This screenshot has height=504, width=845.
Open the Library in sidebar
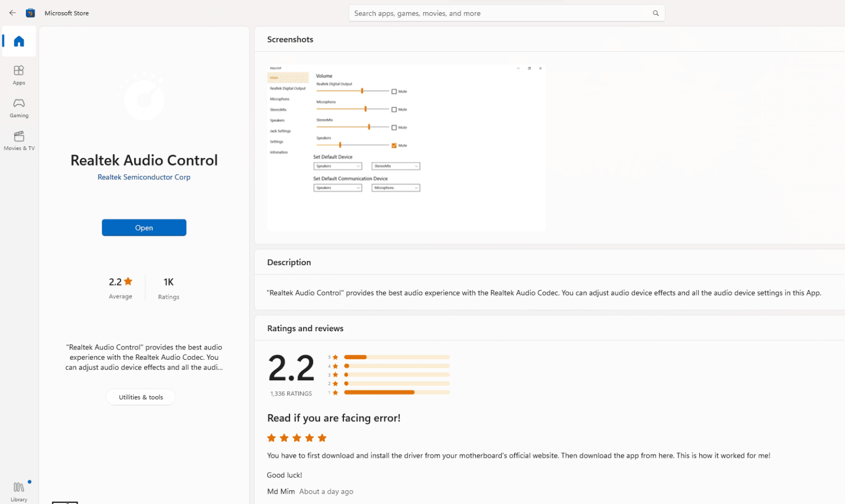[x=19, y=491]
